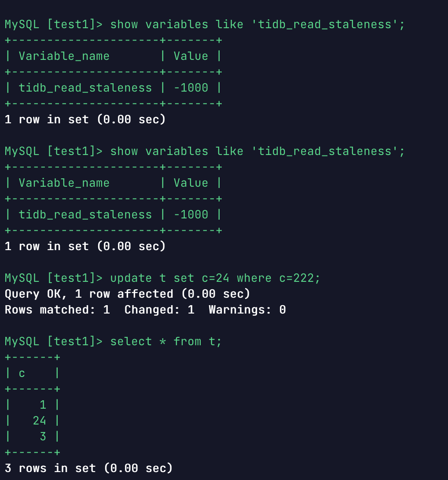Click the result row containing 24

tap(39, 421)
